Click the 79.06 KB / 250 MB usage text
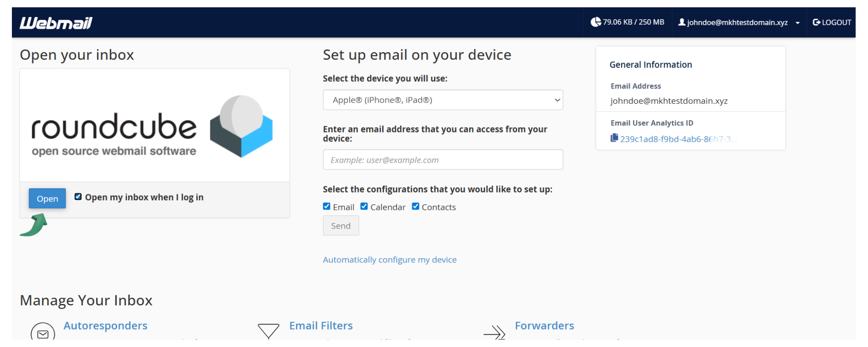This screenshot has height=347, width=868. (x=633, y=22)
